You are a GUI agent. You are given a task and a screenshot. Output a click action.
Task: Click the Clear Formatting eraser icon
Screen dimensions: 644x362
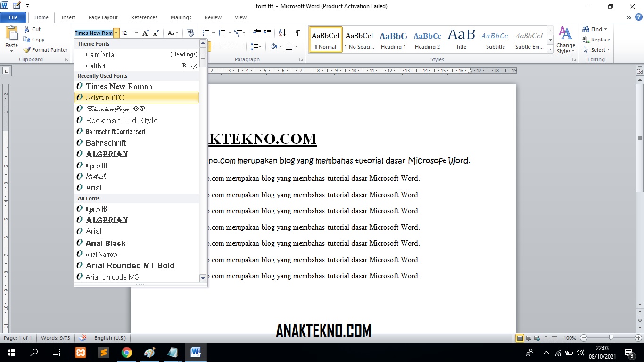(x=190, y=33)
